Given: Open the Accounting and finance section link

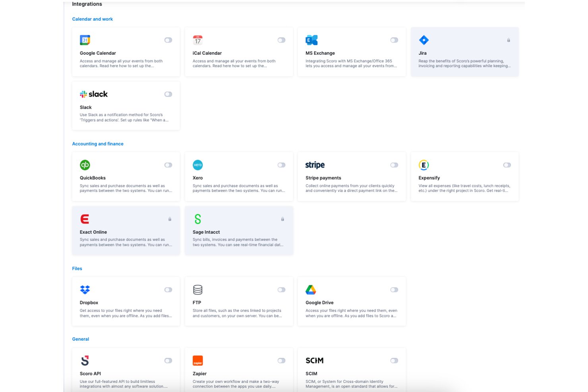Looking at the screenshot, I should click(98, 144).
